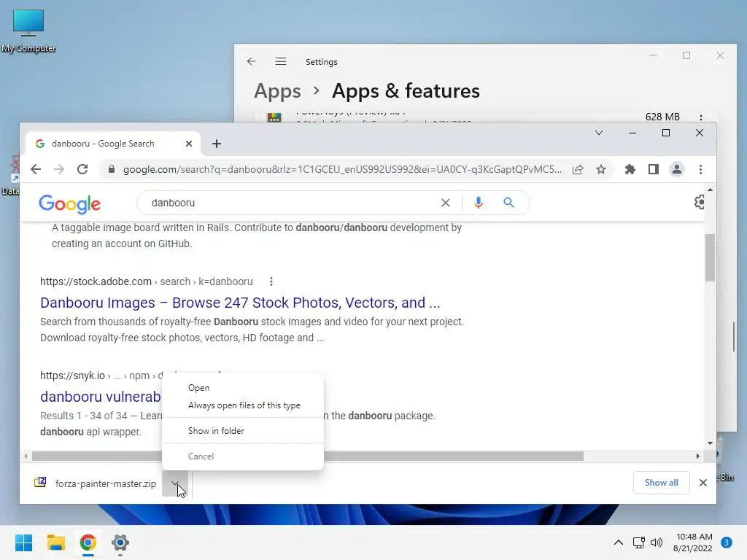The image size is (747, 560).
Task: Open network status tray icon
Action: (638, 542)
